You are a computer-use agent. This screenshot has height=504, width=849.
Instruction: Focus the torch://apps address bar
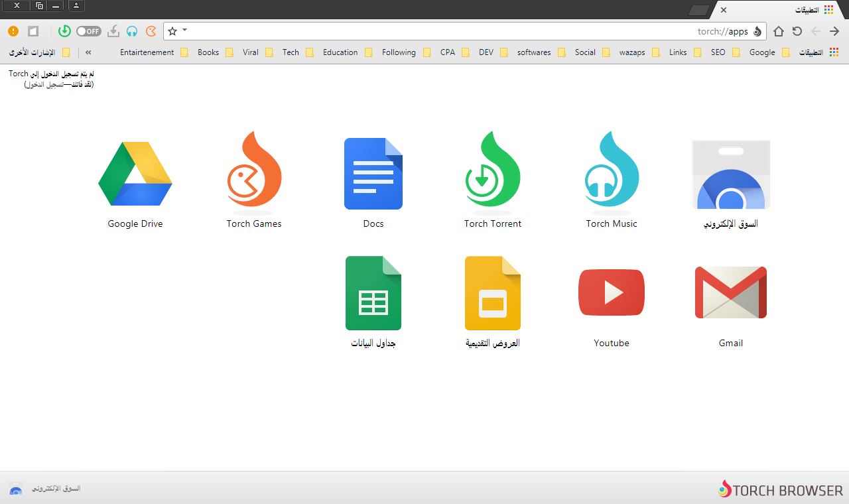point(464,31)
